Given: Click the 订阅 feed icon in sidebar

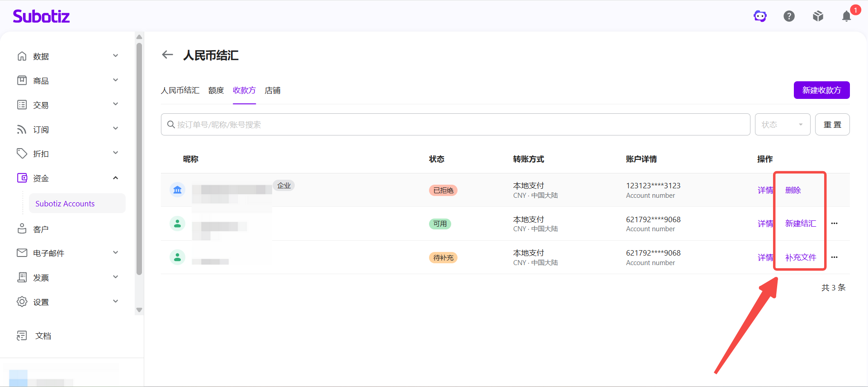Looking at the screenshot, I should (x=22, y=129).
